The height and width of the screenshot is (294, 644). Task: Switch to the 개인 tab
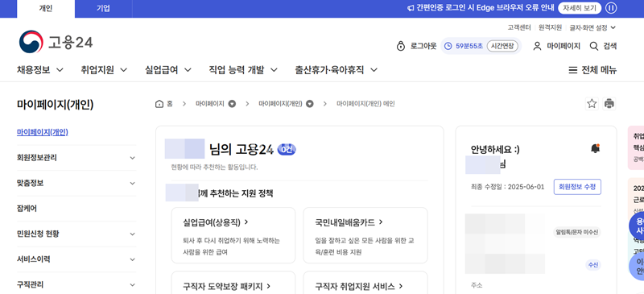tap(46, 9)
